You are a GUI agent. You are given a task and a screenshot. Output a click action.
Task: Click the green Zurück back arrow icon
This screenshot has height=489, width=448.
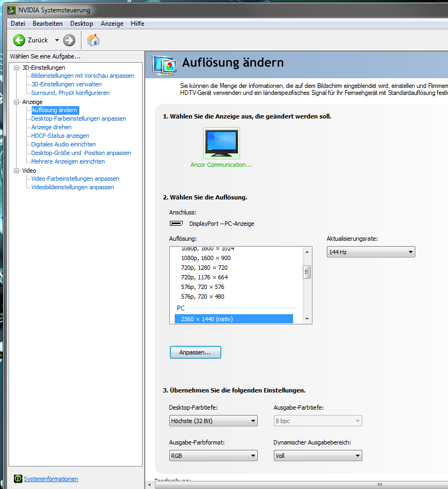tap(19, 40)
